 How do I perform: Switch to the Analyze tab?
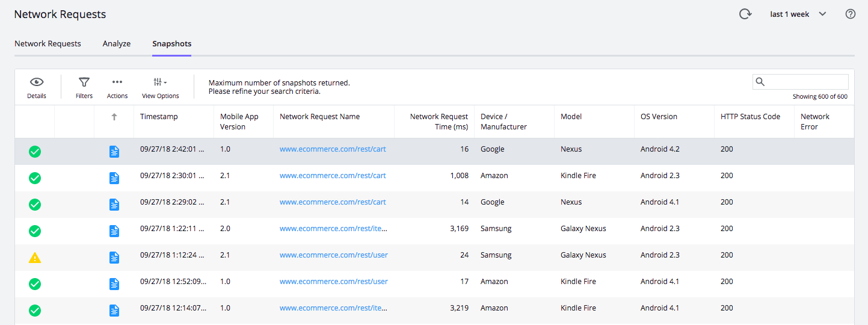coord(117,43)
